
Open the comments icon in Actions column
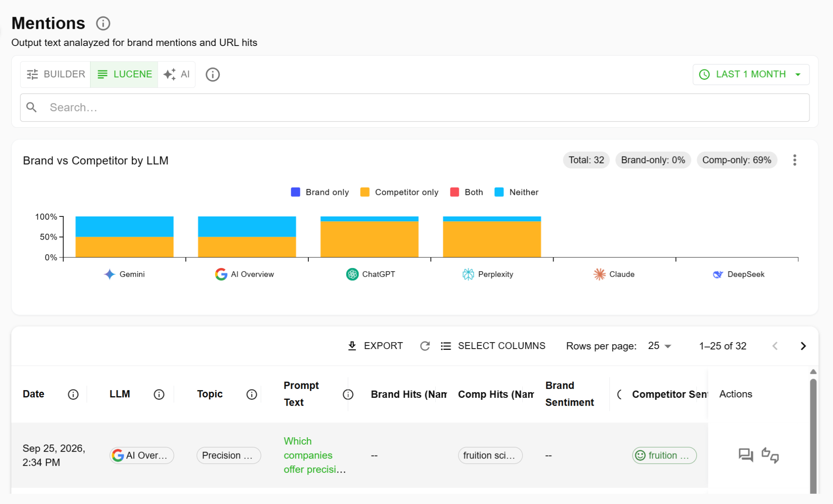tap(746, 455)
